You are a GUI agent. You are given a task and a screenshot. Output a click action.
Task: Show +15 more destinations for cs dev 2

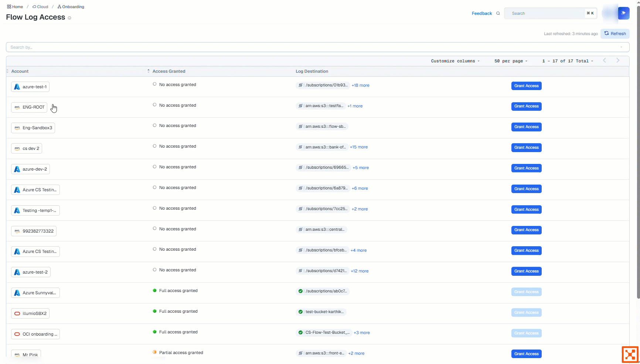click(358, 147)
